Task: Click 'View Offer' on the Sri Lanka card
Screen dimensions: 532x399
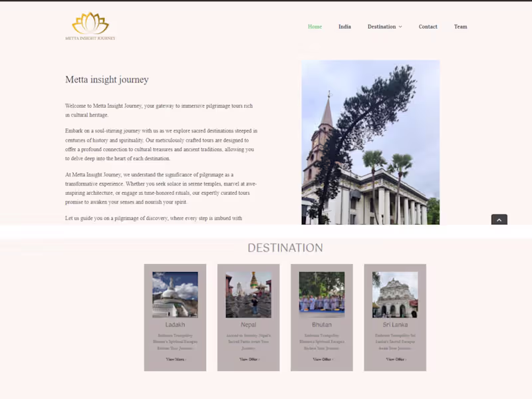Action: point(395,359)
